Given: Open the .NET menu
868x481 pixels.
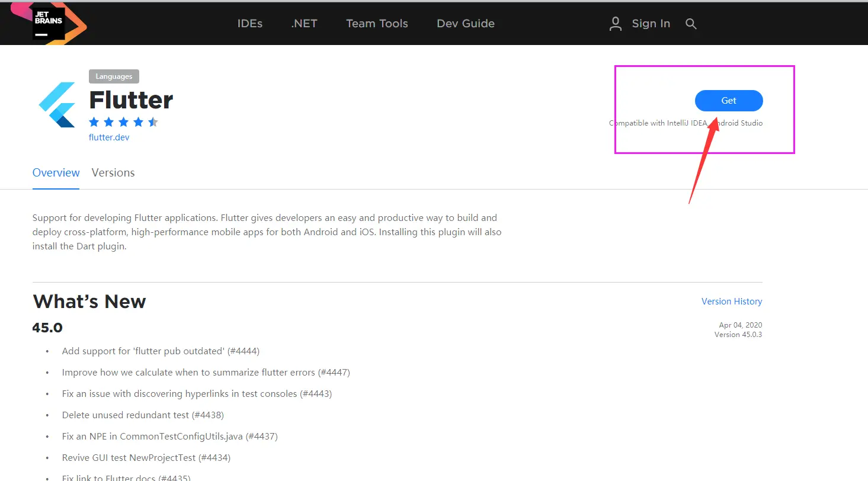Looking at the screenshot, I should (x=304, y=24).
